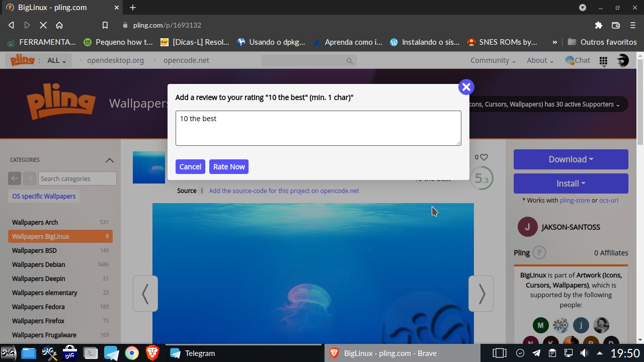The image size is (644, 362).
Task: Click the add source-code on opencode.net link
Action: 284,191
